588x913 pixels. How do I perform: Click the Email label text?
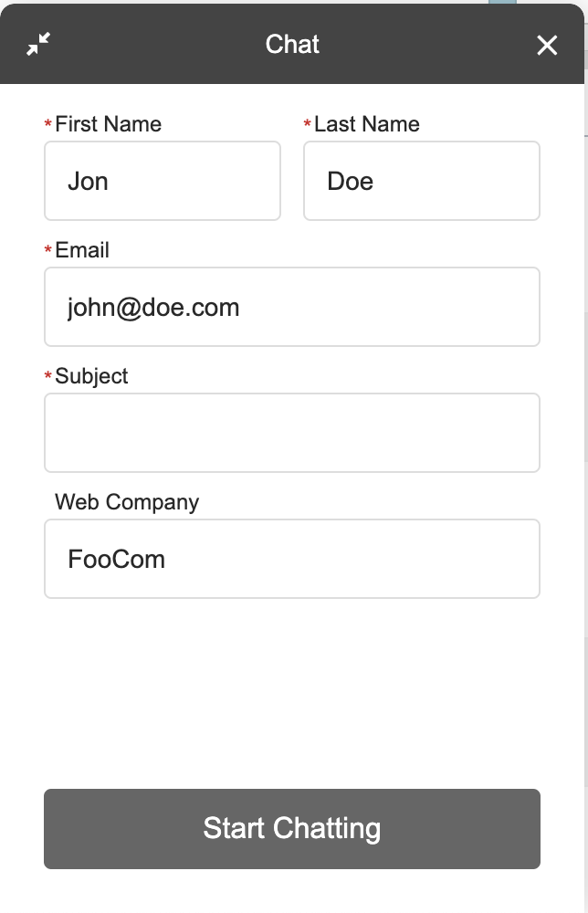tap(82, 250)
